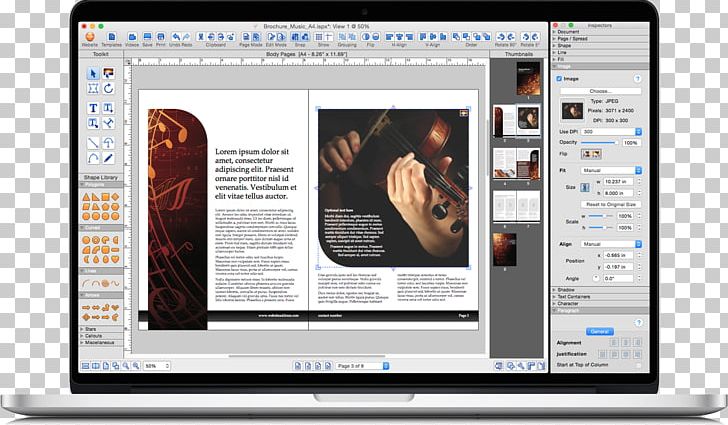The image size is (728, 425).
Task: Select the General tab in Paragraph inspector
Action: pos(600,332)
